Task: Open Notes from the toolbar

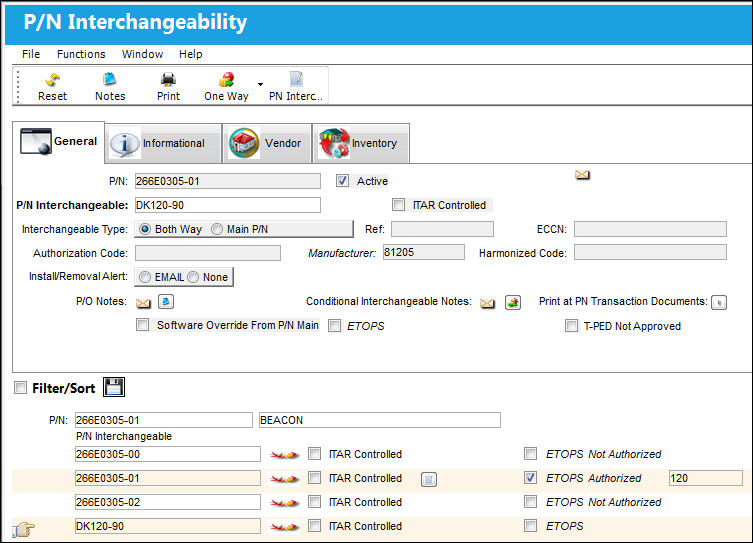Action: click(110, 86)
